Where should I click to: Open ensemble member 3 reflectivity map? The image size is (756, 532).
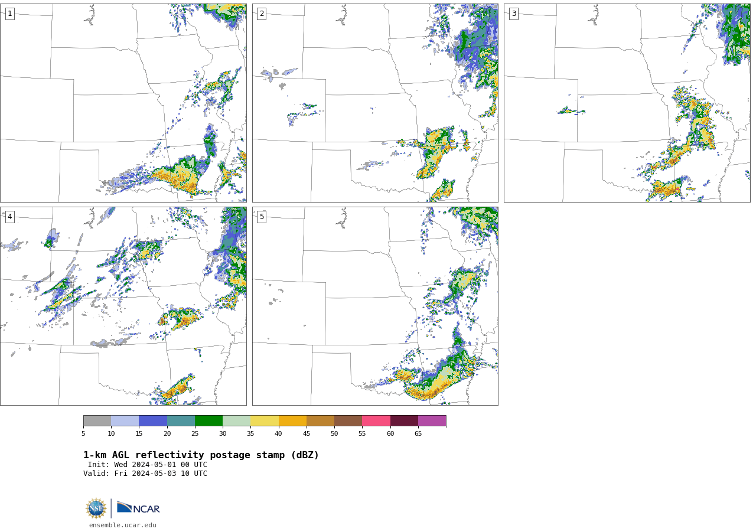pos(627,103)
